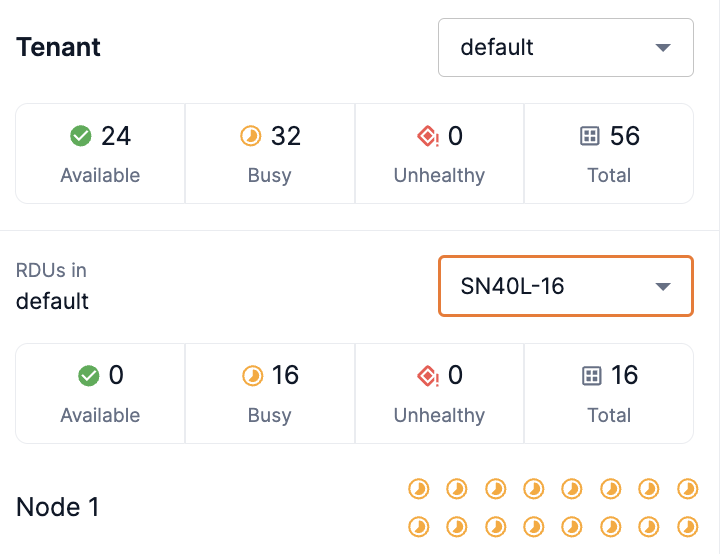This screenshot has height=554, width=720.
Task: Open the Tenant default dropdown
Action: [x=565, y=47]
